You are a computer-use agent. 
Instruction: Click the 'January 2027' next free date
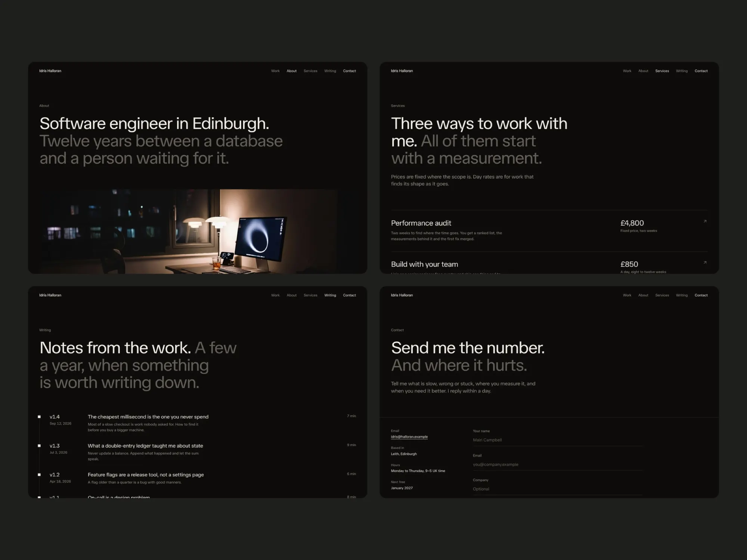402,488
